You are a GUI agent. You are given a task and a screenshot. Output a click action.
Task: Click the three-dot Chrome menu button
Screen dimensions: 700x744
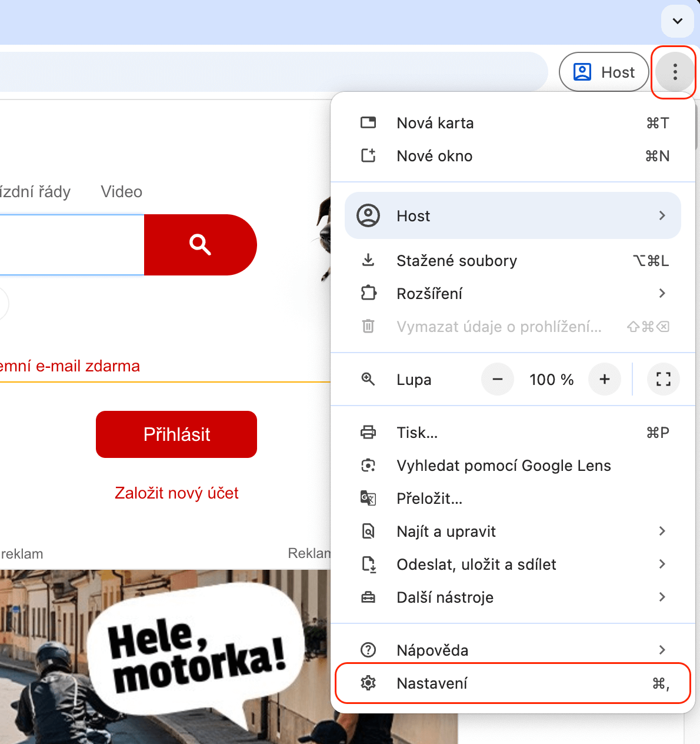point(674,72)
